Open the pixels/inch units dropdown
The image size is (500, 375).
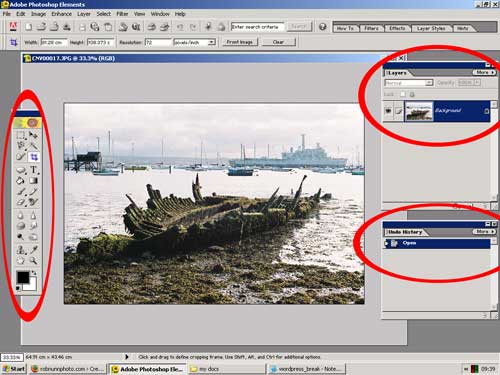click(x=194, y=42)
